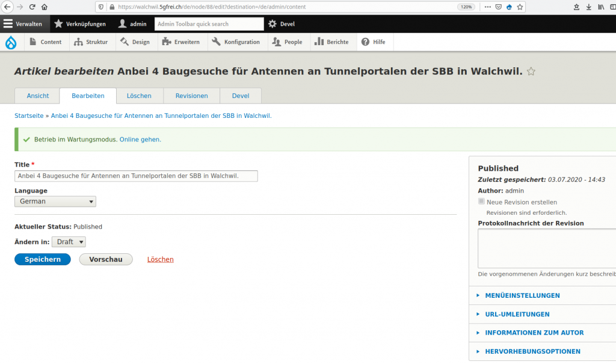Switch to the Ansicht tab
616x364 pixels.
click(x=38, y=96)
